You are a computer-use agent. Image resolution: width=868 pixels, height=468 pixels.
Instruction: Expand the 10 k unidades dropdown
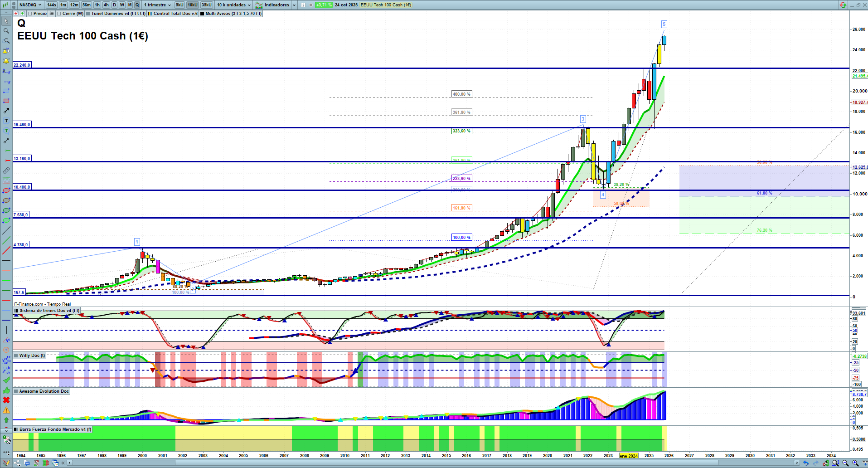click(x=233, y=5)
